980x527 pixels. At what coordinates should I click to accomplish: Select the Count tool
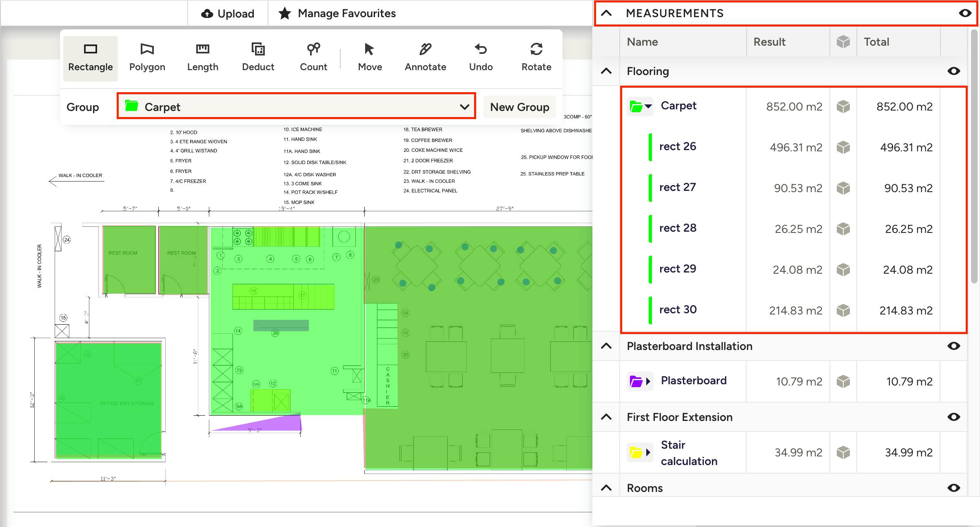[313, 58]
